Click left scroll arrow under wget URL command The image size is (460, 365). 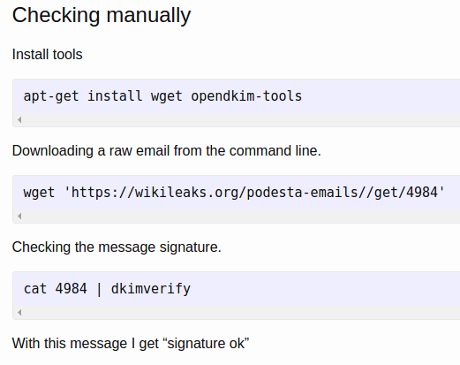20,216
